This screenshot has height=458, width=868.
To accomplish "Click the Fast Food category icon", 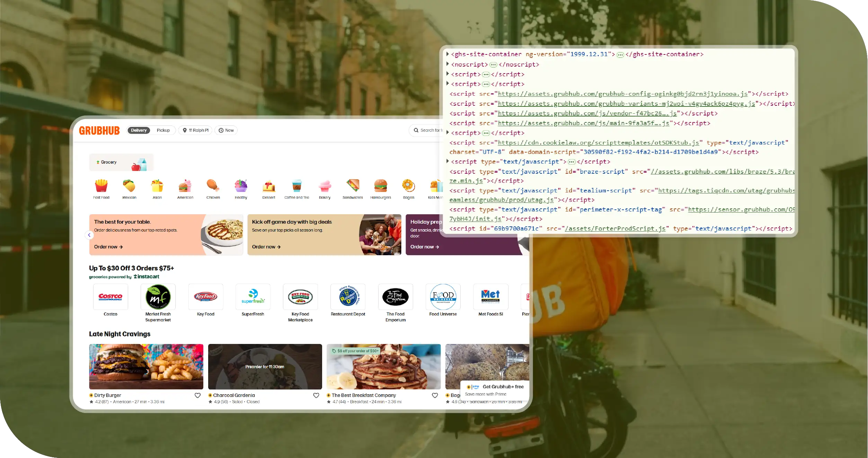I will click(101, 186).
